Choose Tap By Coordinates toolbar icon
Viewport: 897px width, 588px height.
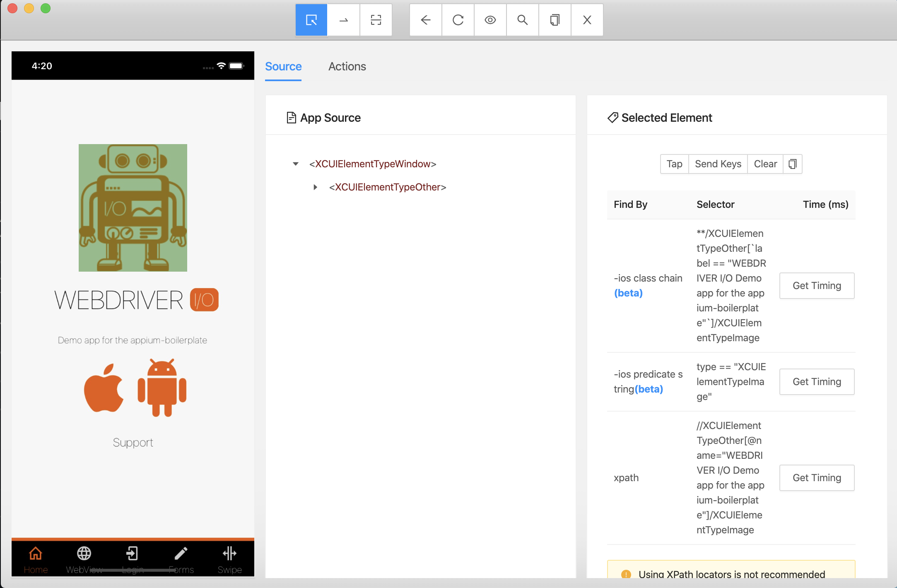click(x=376, y=20)
